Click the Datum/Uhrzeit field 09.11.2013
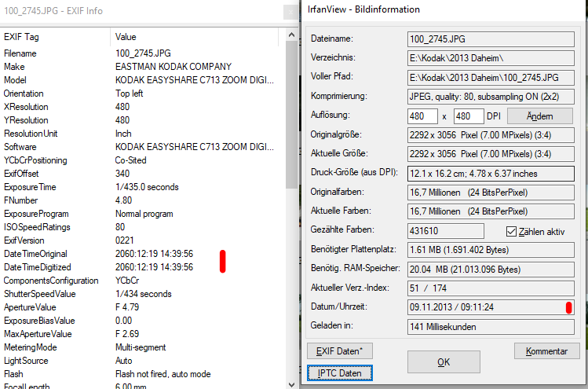Image resolution: width=588 pixels, height=389 pixels. click(x=491, y=307)
